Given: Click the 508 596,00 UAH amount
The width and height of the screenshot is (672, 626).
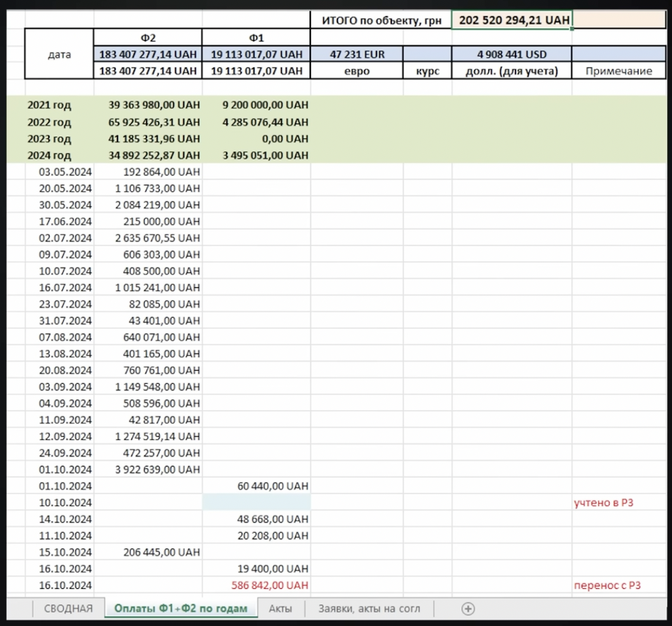Looking at the screenshot, I should tap(148, 404).
